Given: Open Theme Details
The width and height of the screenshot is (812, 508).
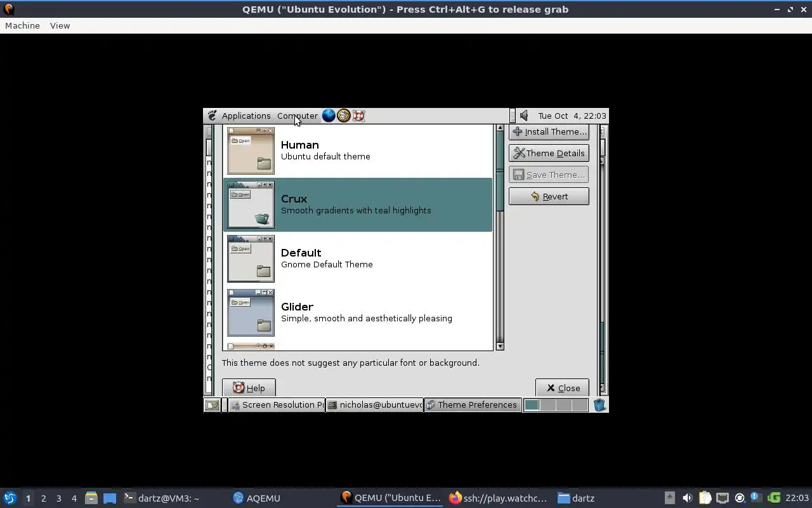Looking at the screenshot, I should (549, 153).
